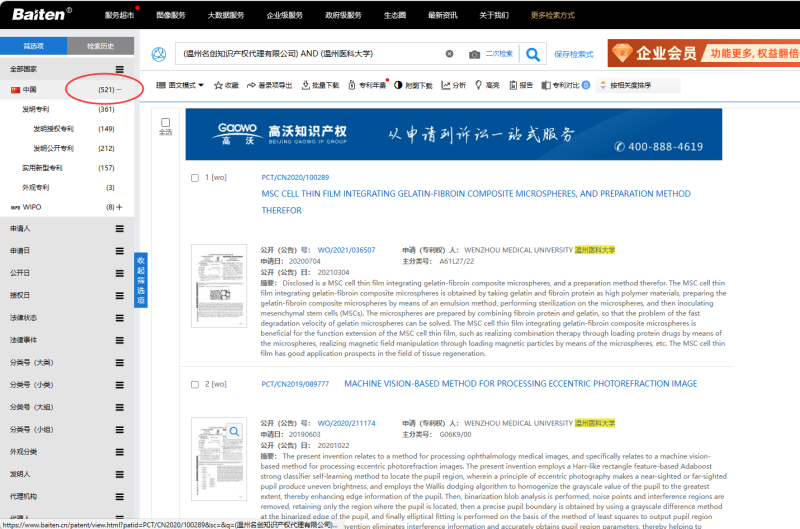Click the round globe icon left of search box
The image size is (800, 529).
159,54
